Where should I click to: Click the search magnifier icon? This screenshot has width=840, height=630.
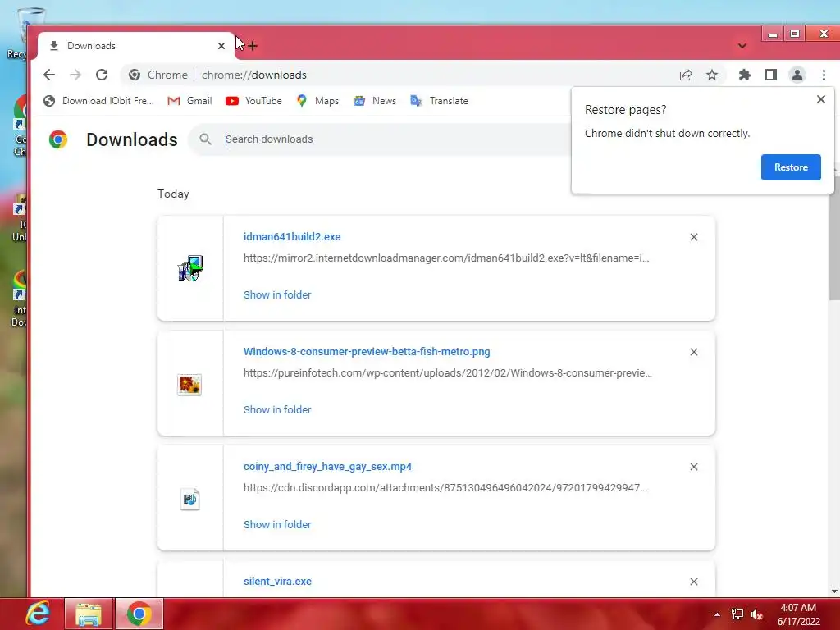pos(205,139)
